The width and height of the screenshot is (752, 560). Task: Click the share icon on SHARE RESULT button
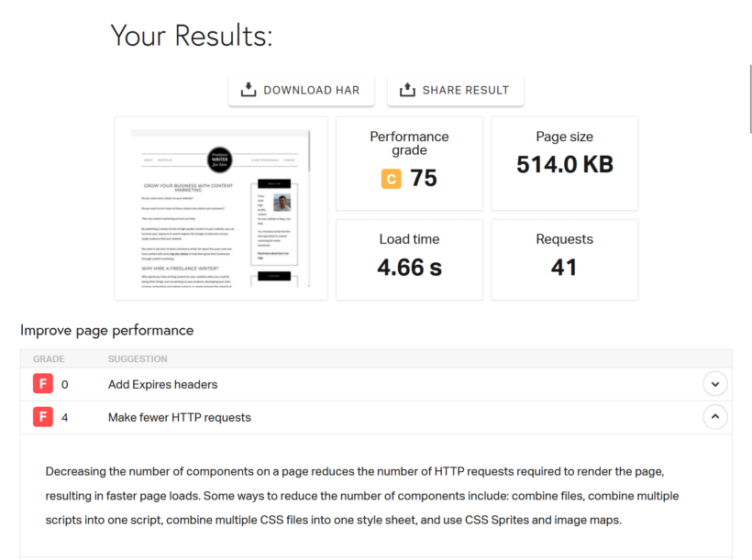[405, 90]
